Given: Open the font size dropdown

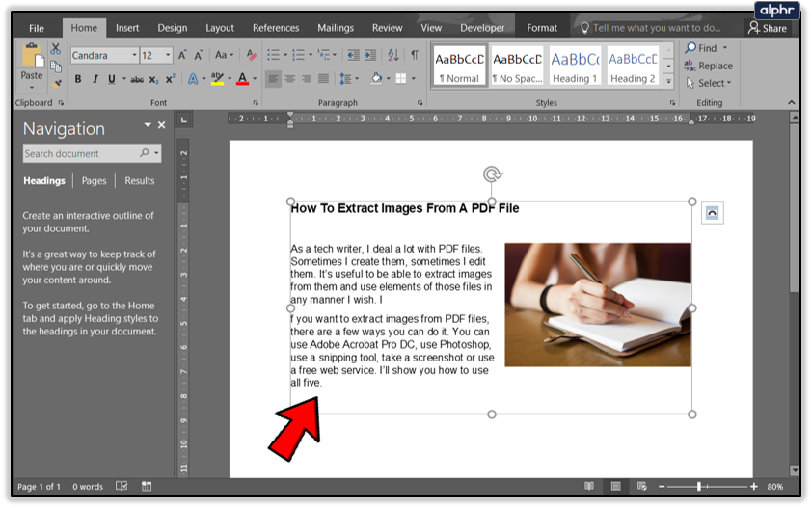Looking at the screenshot, I should point(167,56).
